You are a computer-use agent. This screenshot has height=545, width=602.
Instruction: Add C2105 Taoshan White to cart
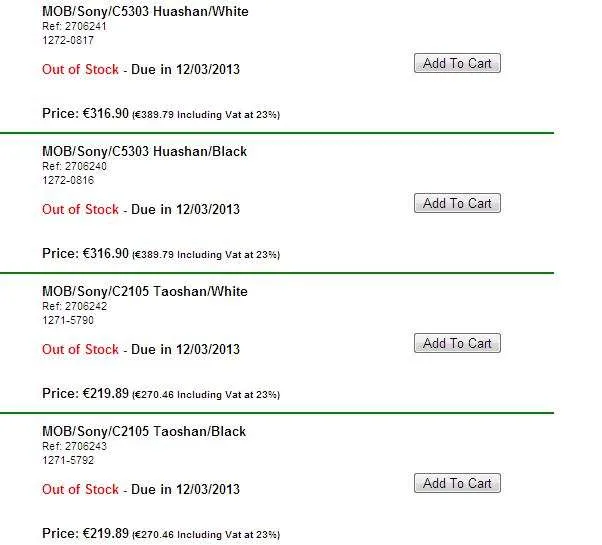tap(457, 343)
